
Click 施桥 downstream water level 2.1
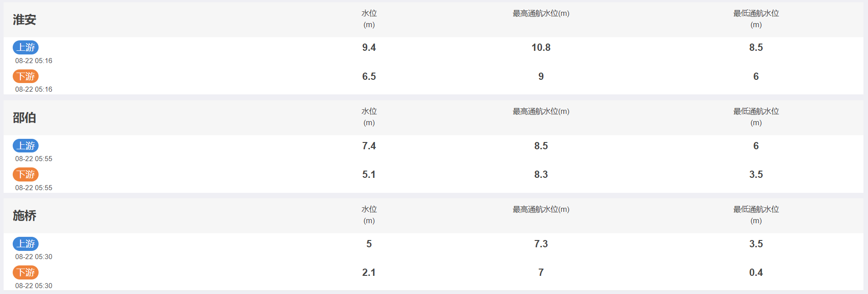pyautogui.click(x=369, y=273)
